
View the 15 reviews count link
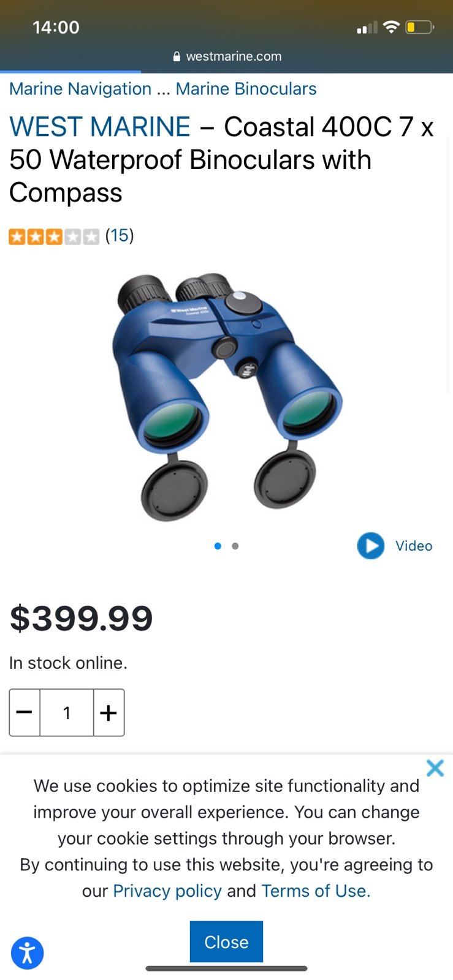pyautogui.click(x=120, y=236)
